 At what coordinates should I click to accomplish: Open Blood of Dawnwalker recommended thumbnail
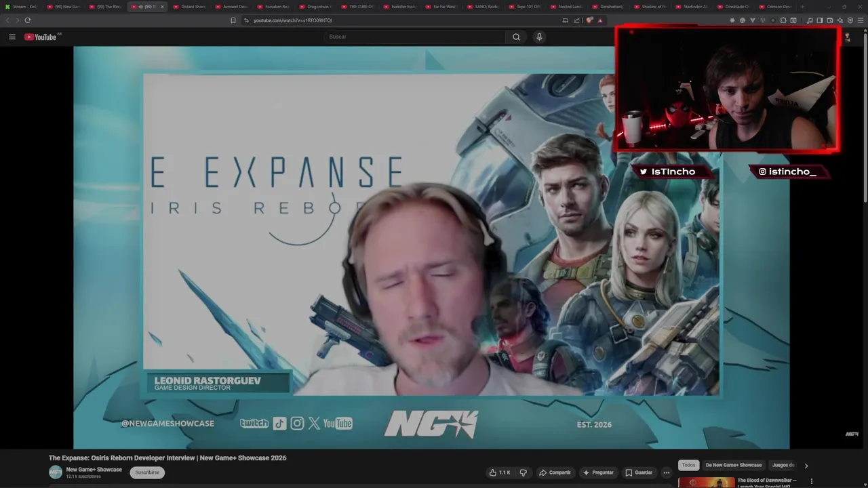tap(707, 483)
